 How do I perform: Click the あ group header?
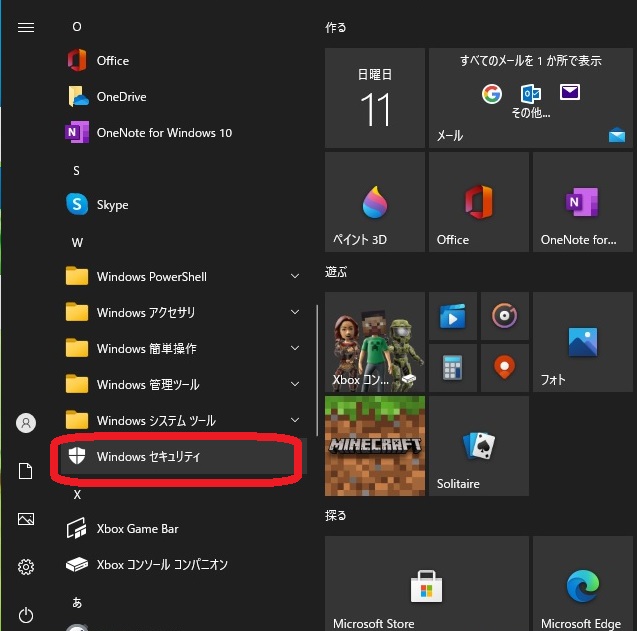click(x=77, y=602)
